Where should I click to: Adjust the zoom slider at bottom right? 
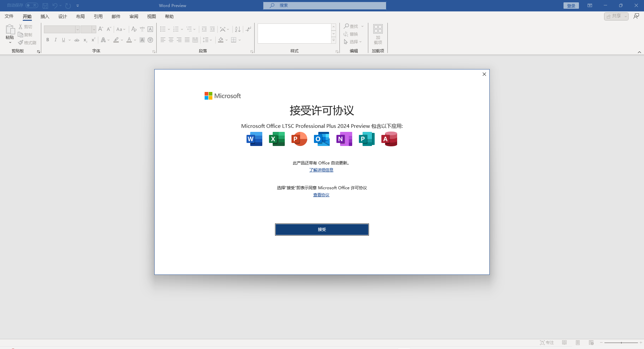622,343
